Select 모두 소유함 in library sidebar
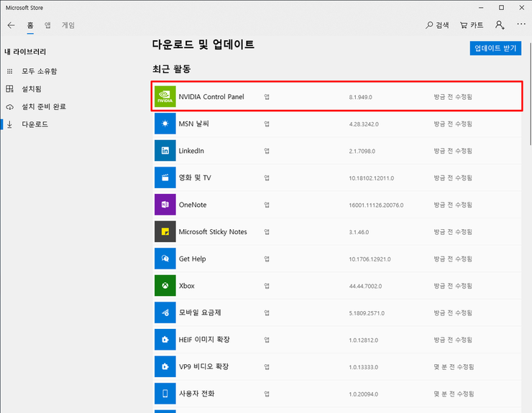Viewport: 532px width, 413px height. [x=40, y=71]
